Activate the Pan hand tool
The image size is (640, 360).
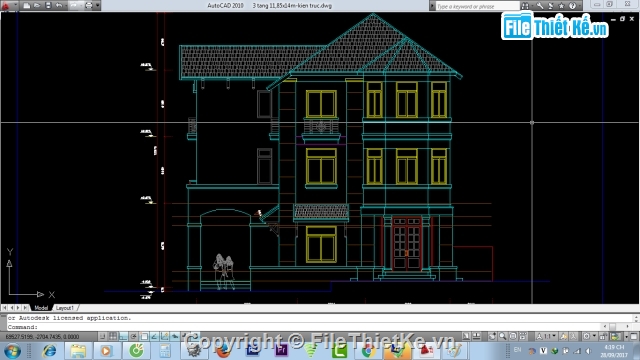492,336
